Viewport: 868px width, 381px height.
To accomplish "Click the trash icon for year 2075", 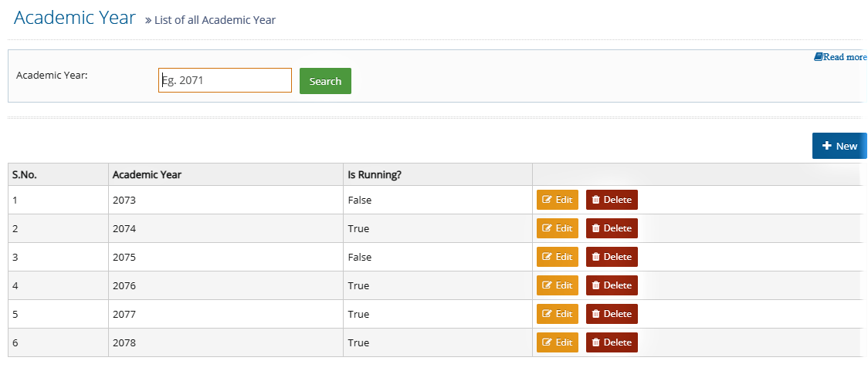I will click(596, 257).
